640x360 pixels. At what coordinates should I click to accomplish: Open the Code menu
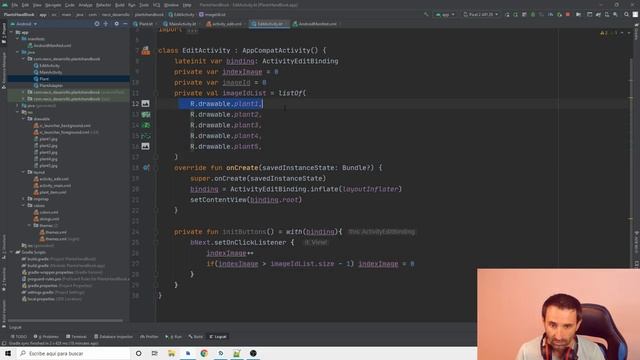click(x=70, y=5)
